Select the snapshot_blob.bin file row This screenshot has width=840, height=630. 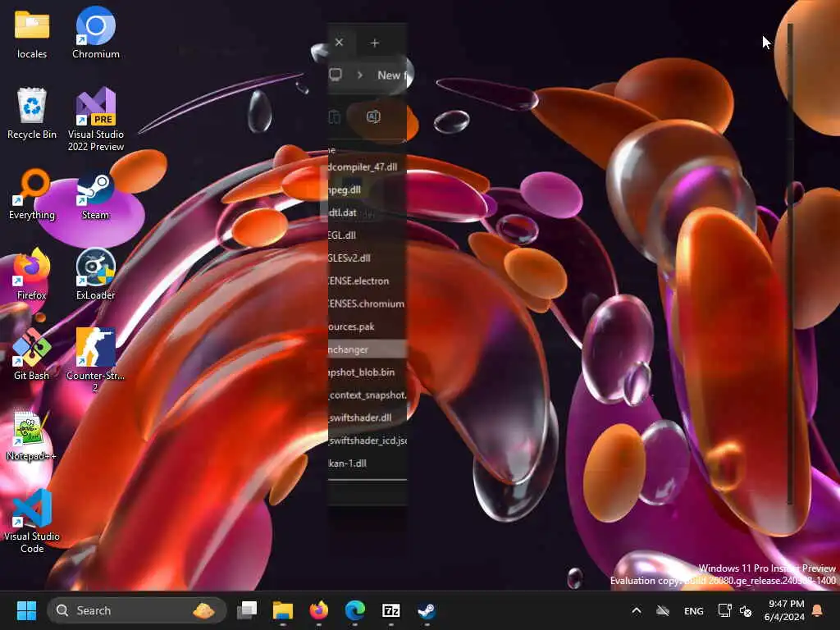367,372
